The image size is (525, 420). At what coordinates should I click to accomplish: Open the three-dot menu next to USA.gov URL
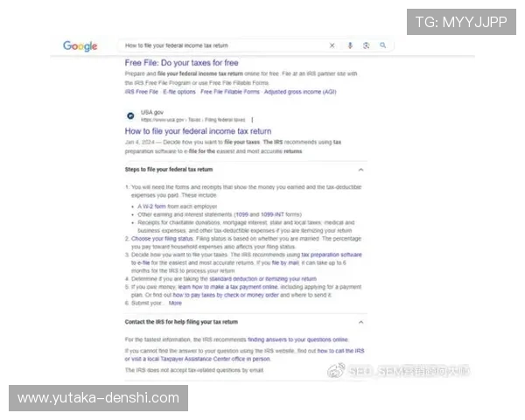point(252,119)
